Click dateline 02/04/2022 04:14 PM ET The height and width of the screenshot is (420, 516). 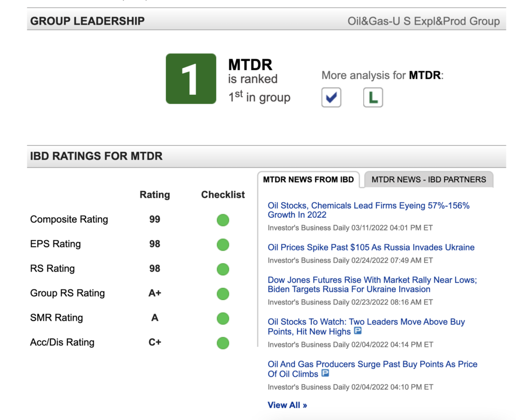pyautogui.click(x=392, y=345)
